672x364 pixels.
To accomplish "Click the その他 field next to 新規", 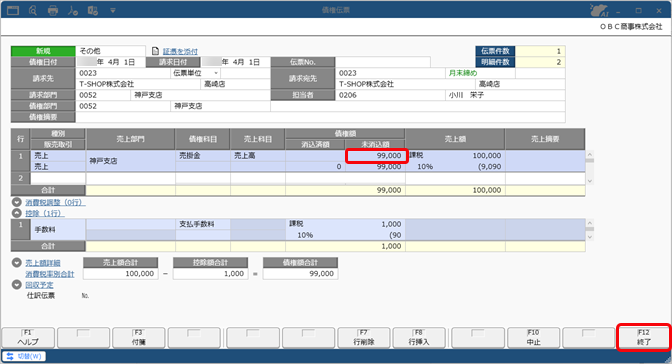I will coord(111,51).
